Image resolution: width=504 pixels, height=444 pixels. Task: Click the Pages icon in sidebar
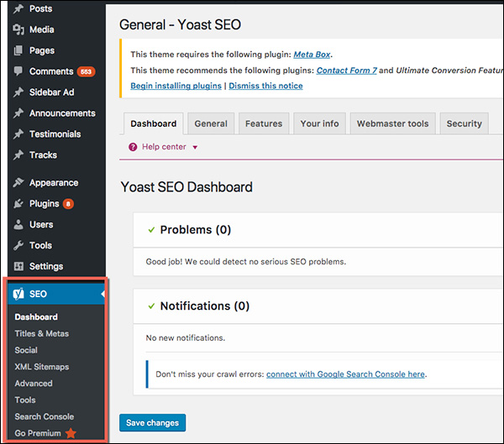pos(18,50)
